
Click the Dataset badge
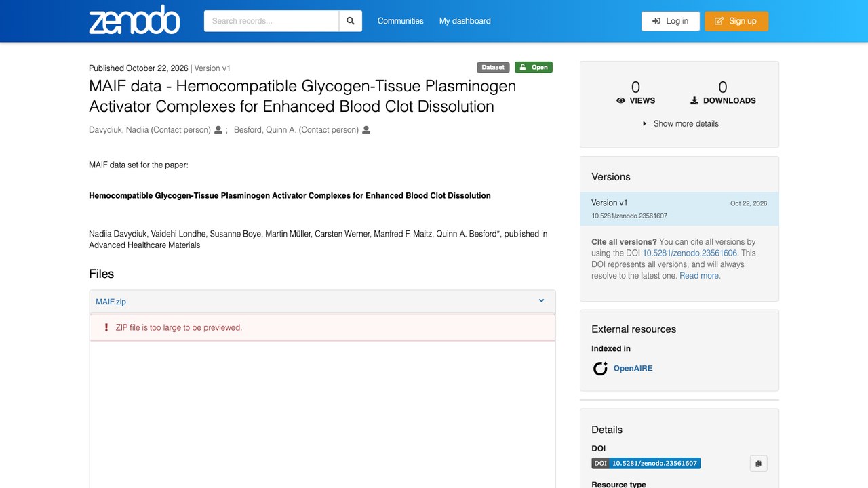(493, 67)
